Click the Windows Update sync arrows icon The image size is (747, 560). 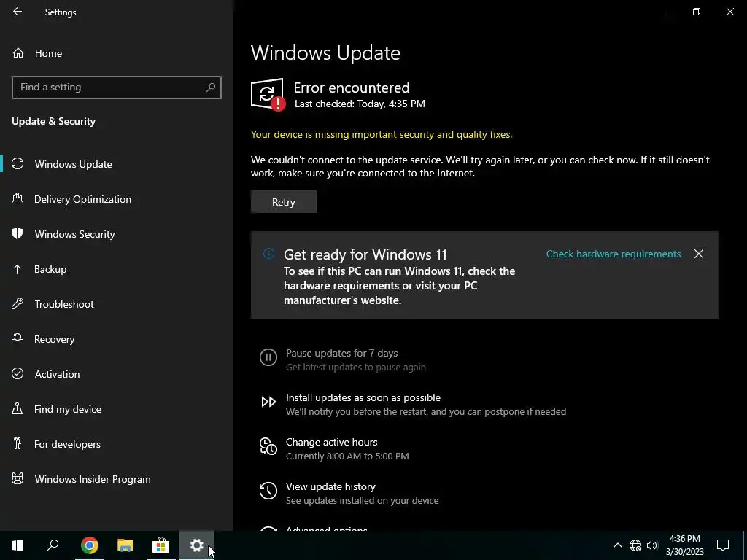click(x=18, y=164)
